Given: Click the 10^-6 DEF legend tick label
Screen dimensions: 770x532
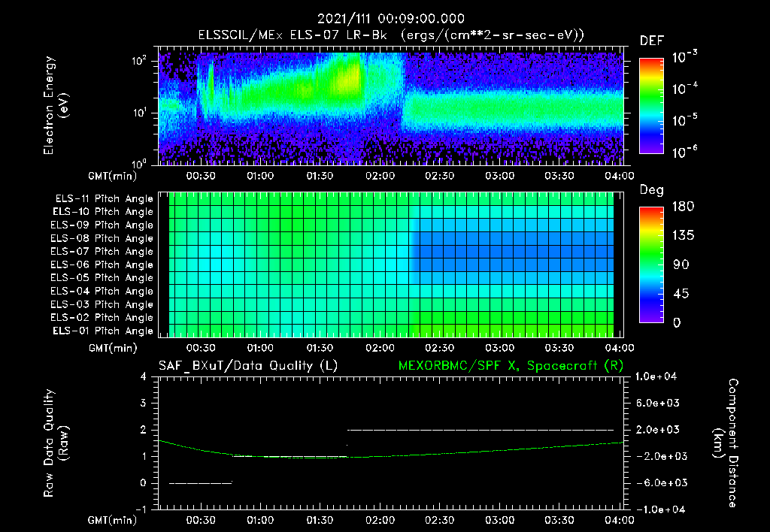Looking at the screenshot, I should click(684, 152).
